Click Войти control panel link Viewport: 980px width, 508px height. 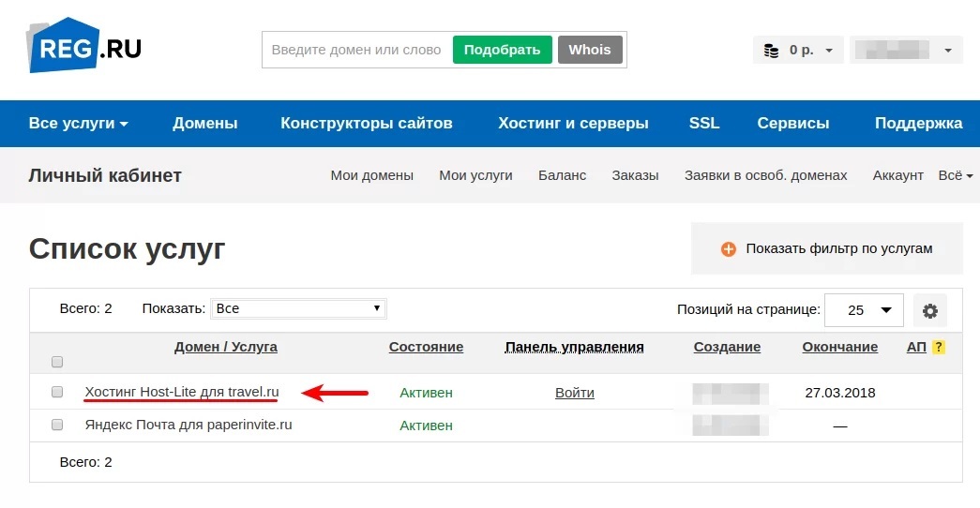pos(574,393)
